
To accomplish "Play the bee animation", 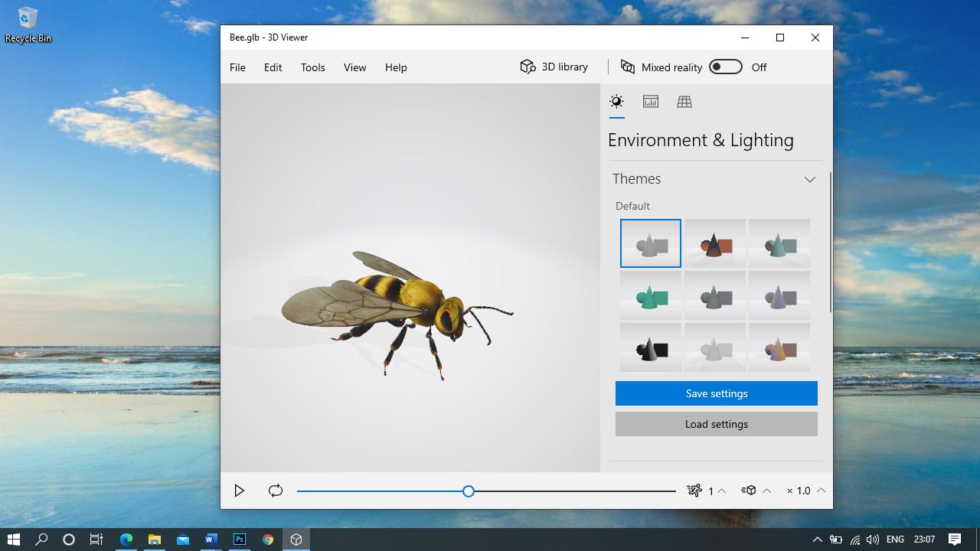I will point(240,491).
